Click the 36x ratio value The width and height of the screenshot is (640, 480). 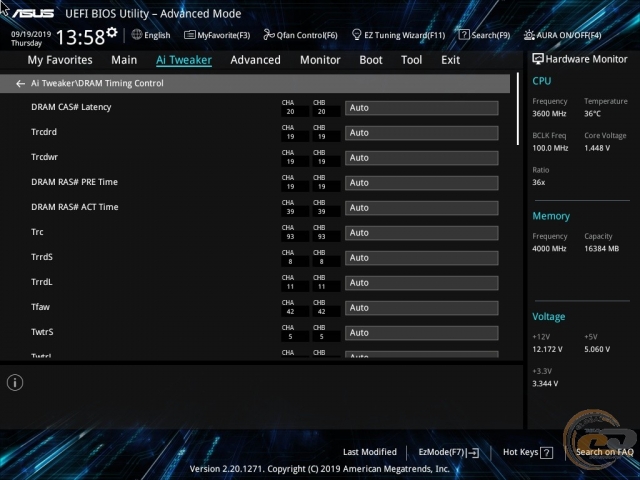[x=538, y=182]
